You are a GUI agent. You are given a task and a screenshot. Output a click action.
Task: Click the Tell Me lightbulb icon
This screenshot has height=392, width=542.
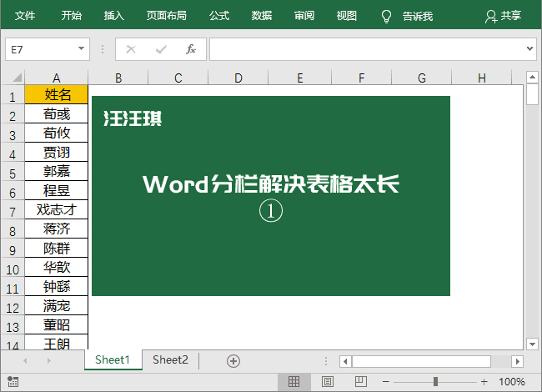pos(386,16)
